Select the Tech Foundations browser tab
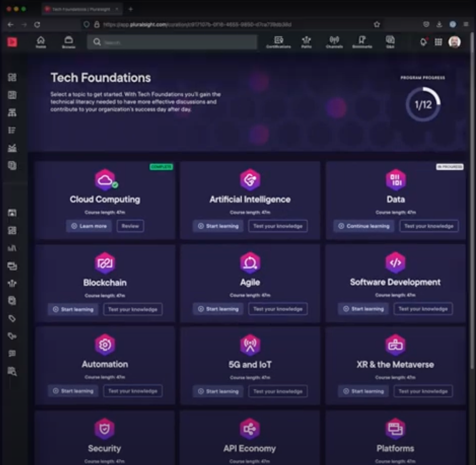 (81, 8)
